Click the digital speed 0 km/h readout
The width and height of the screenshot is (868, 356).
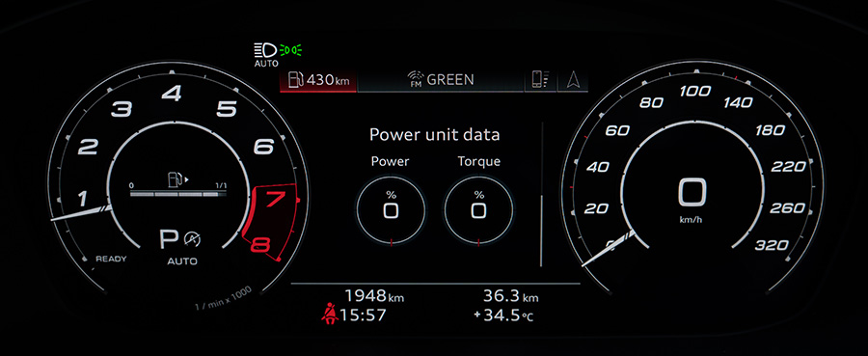tap(692, 201)
